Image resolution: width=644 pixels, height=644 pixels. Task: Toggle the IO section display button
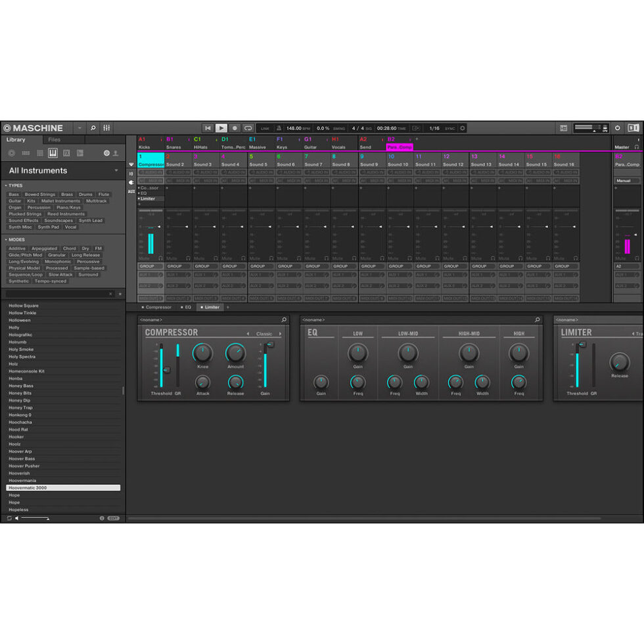coord(131,173)
